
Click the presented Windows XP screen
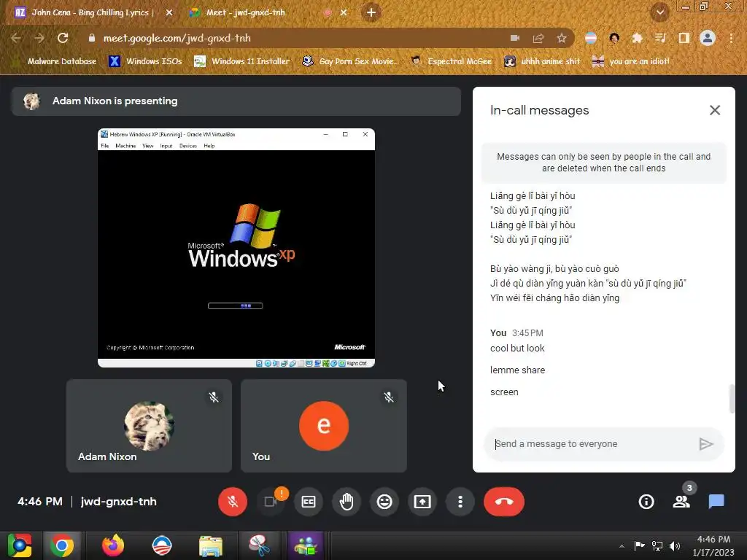tap(236, 248)
